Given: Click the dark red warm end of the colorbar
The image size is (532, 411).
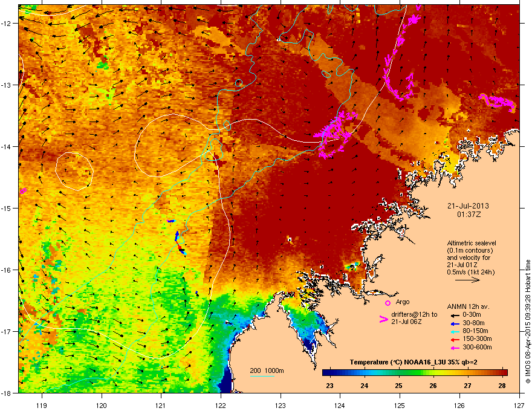Looking at the screenshot, I should pos(502,372).
